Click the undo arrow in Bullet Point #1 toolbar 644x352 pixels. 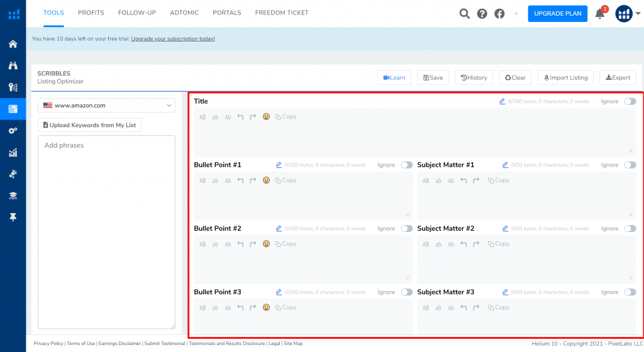[240, 180]
